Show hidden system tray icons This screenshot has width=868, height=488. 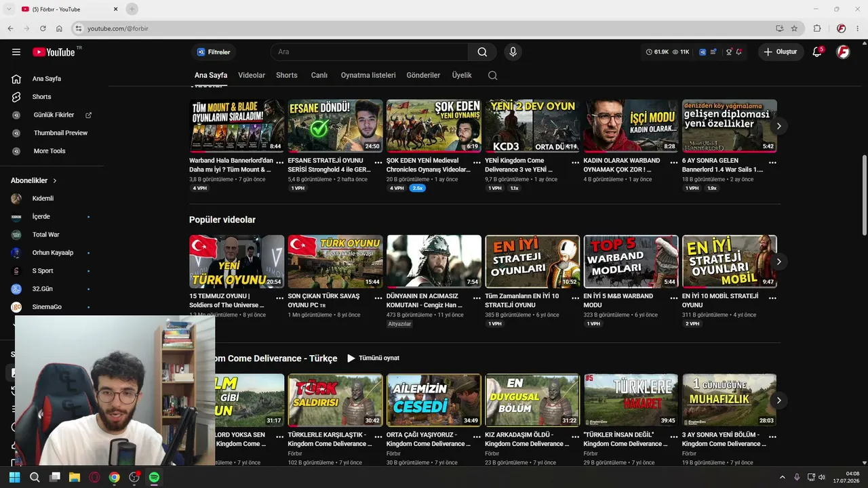[782, 477]
